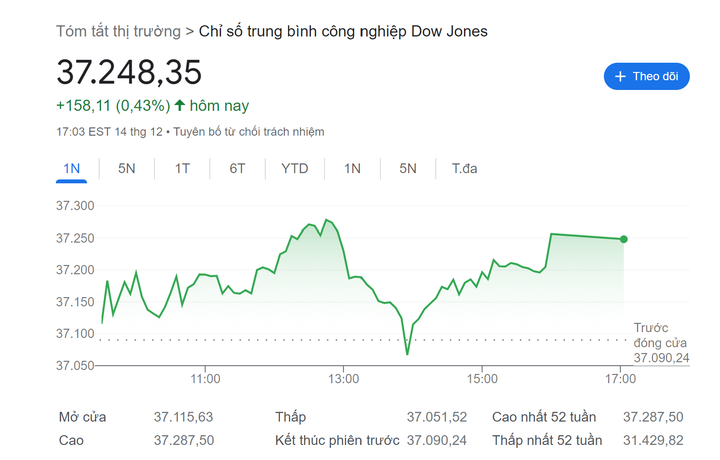Viewport: 720px width, 460px height.
Task: Switch to the T.đa maximum range tab
Action: click(x=464, y=168)
